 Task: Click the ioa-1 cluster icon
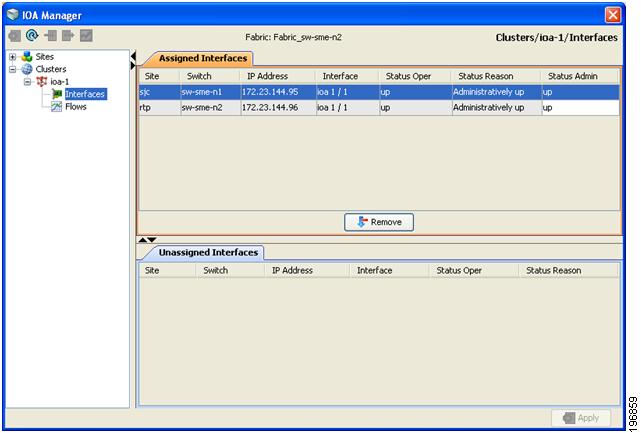click(x=42, y=81)
